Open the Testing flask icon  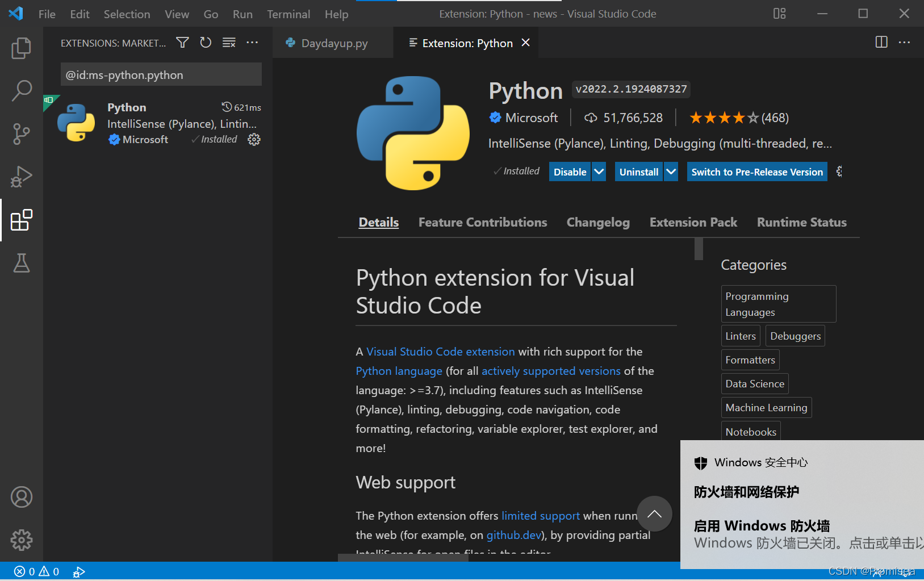pos(22,263)
